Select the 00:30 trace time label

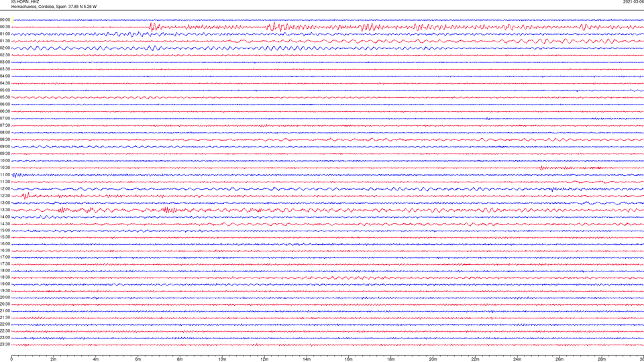tap(5, 27)
